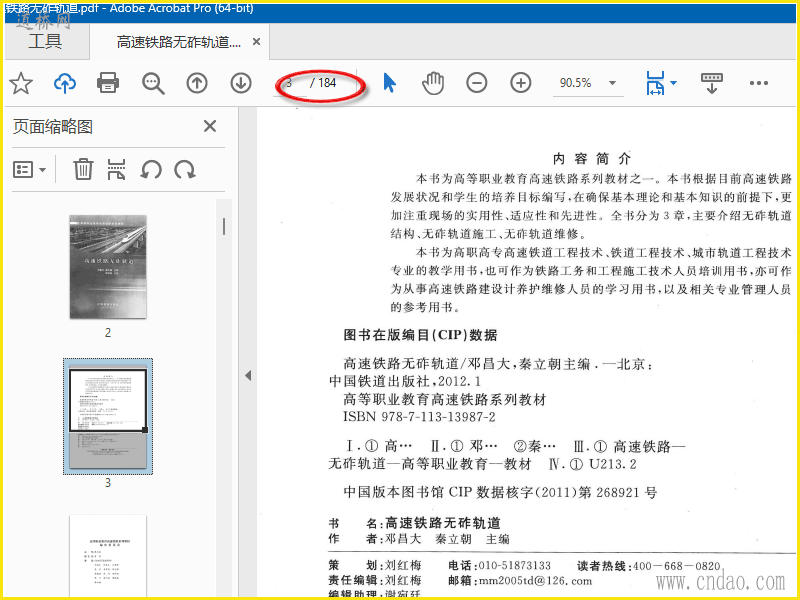Click the 内容简介 heading in the document
This screenshot has width=800, height=600.
tap(592, 159)
